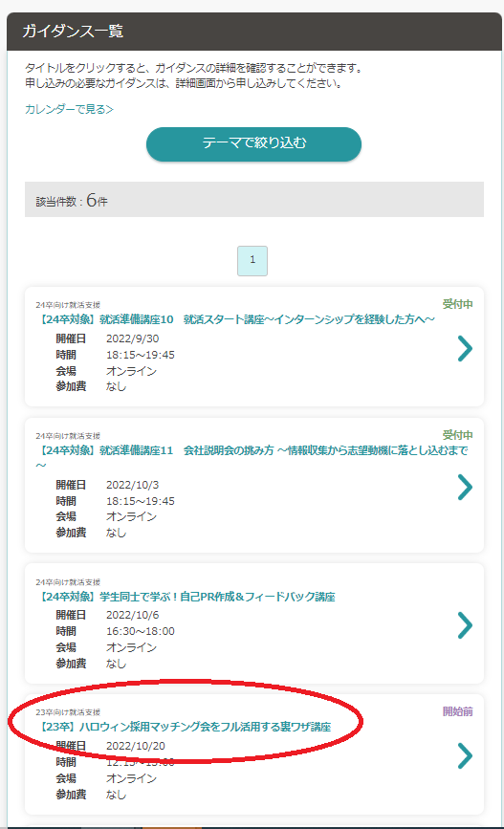
Task: Open the chevron arrow for 就活準備講座11 card
Action: pos(465,488)
